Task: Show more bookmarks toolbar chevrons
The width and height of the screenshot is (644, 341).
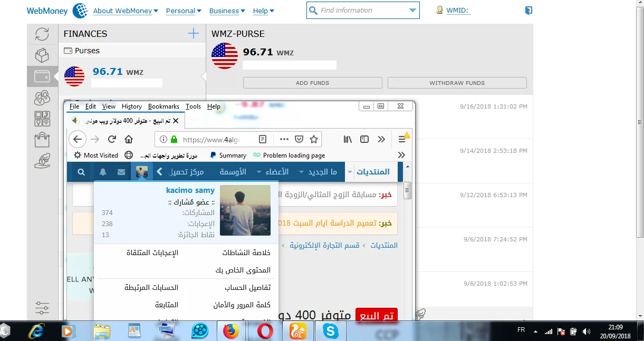Action: click(x=402, y=155)
